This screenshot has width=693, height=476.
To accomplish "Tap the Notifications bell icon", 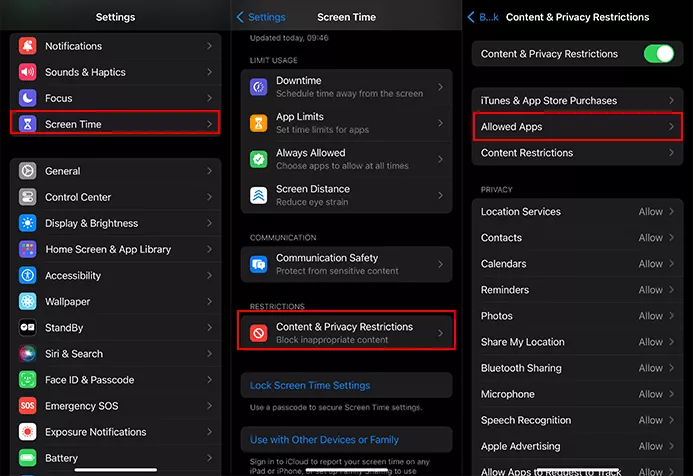I will (27, 46).
